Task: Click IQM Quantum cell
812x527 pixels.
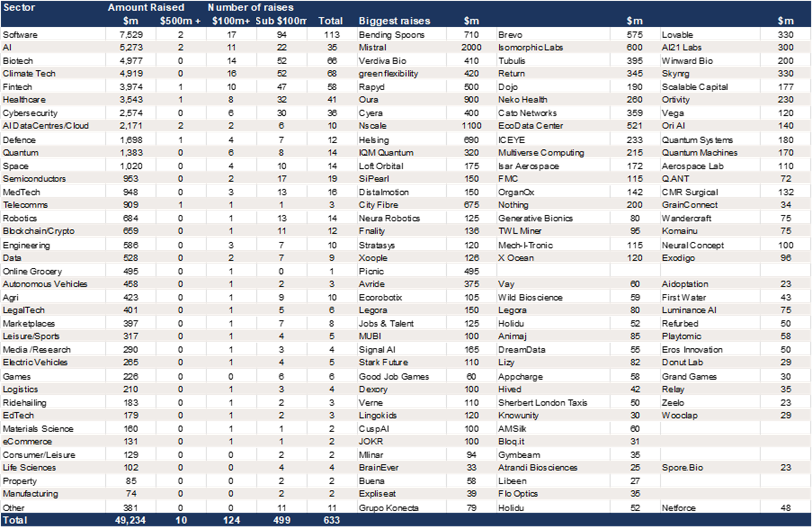Action: click(386, 153)
